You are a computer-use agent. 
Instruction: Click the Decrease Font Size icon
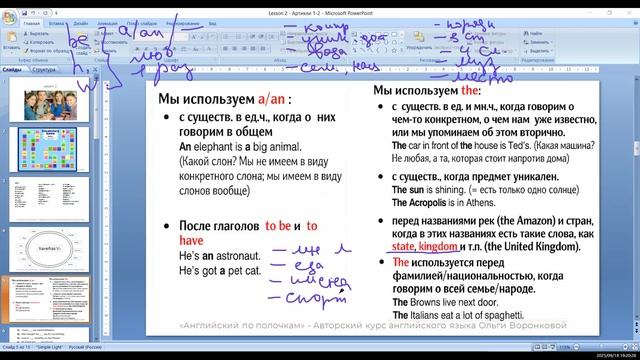point(203,37)
